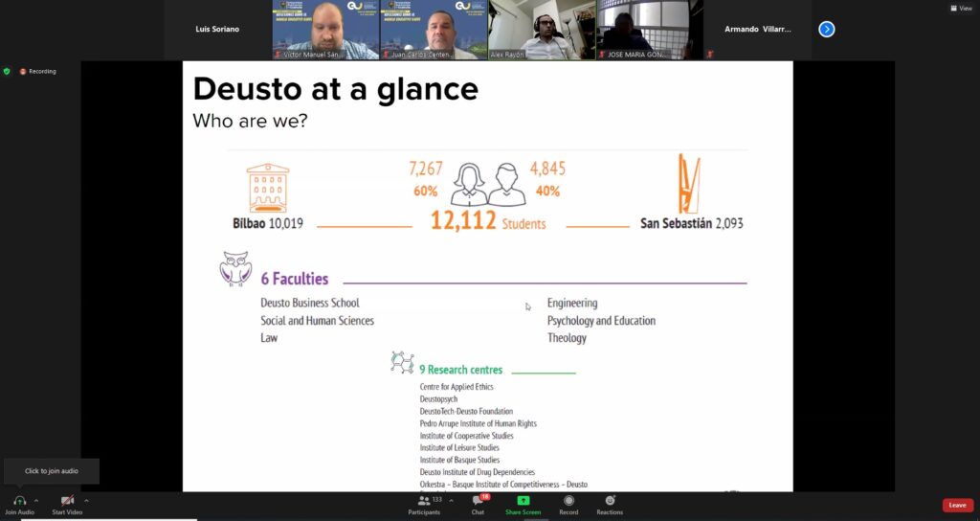This screenshot has width=980, height=521.
Task: Open the Reactions menu
Action: 610,501
